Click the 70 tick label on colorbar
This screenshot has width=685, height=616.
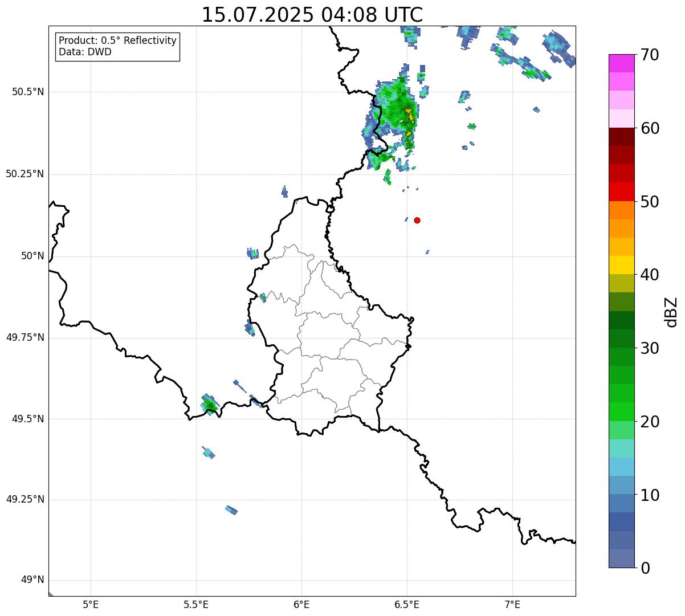(x=650, y=55)
